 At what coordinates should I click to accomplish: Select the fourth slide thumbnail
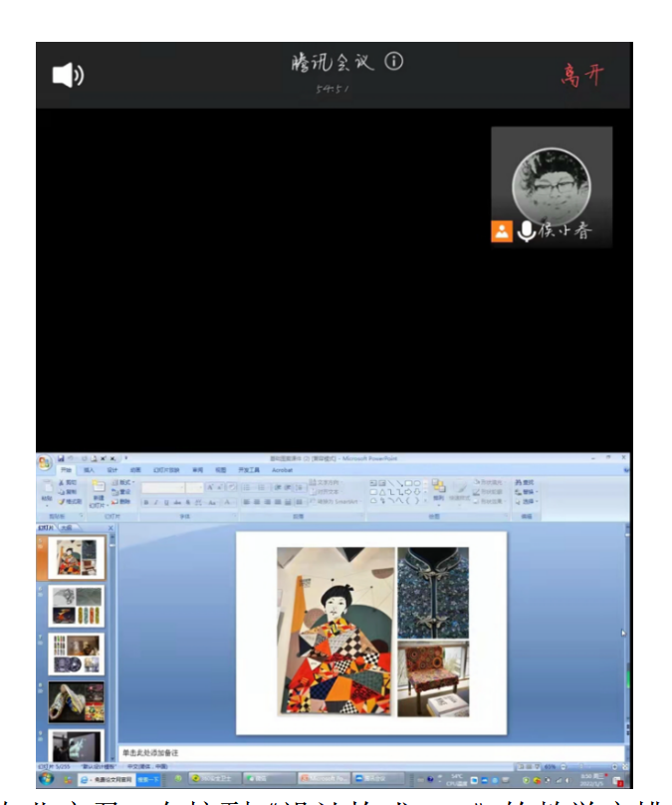(x=76, y=701)
